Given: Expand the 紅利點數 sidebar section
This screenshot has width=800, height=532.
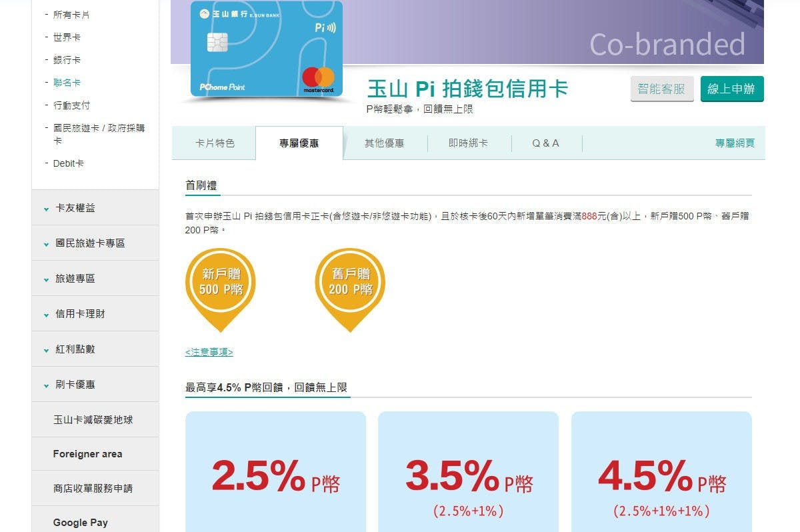Looking at the screenshot, I should (95, 349).
